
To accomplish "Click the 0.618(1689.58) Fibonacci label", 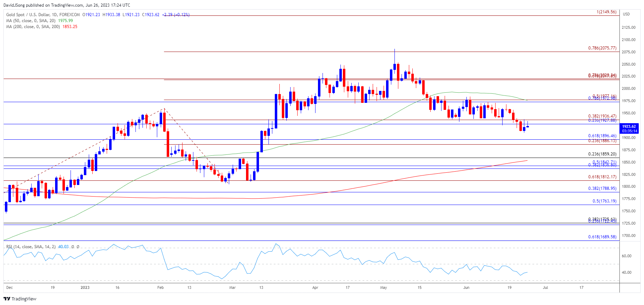I will 602,237.
